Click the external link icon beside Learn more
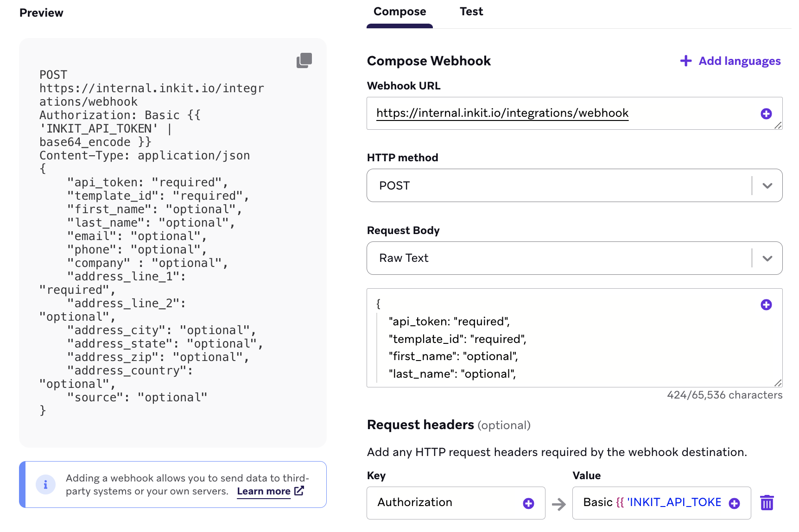 click(299, 490)
